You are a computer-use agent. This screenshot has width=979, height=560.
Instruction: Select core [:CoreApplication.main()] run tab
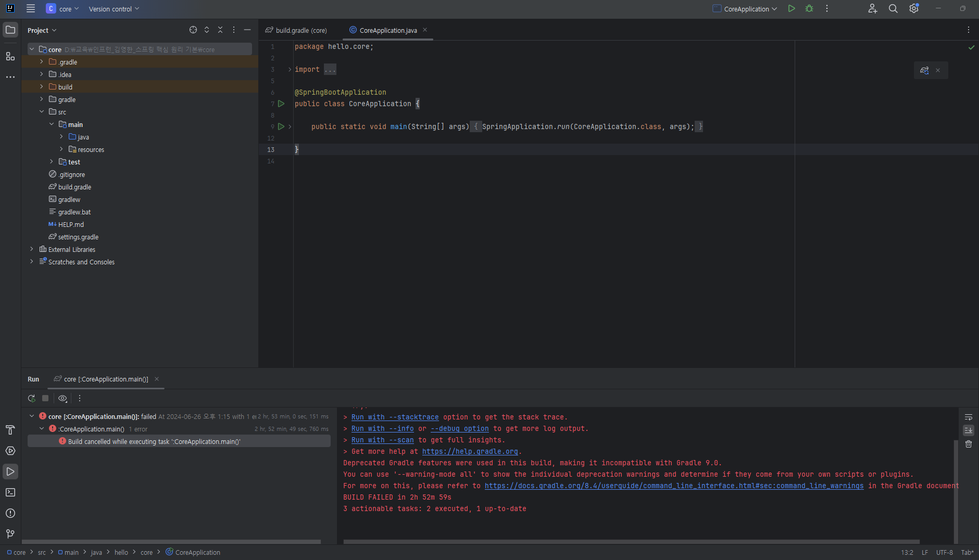[106, 379]
